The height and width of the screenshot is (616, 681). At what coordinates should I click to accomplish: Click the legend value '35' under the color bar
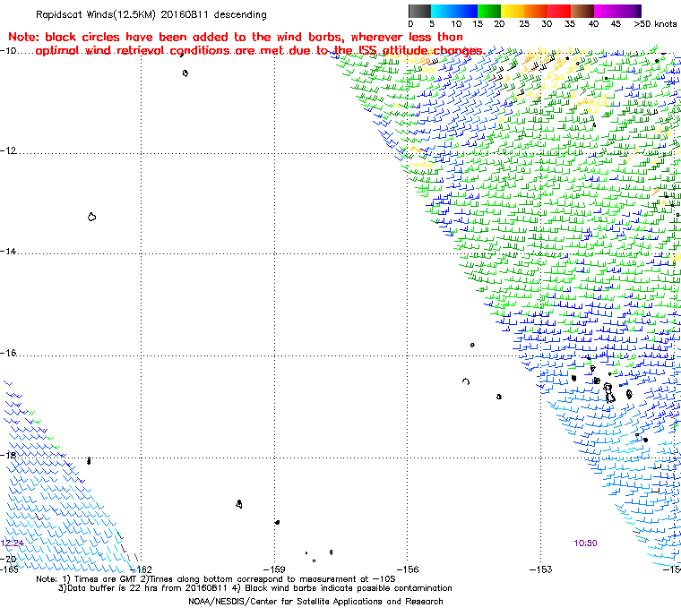(570, 24)
